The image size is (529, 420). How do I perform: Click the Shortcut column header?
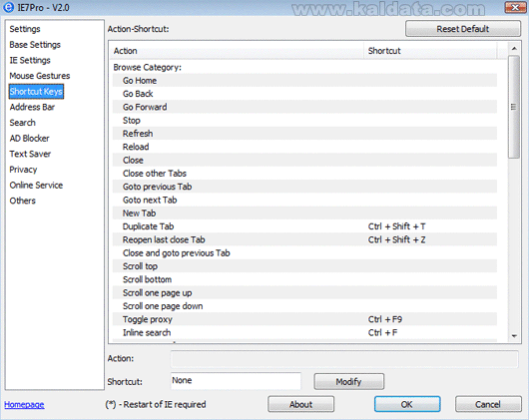[430, 51]
